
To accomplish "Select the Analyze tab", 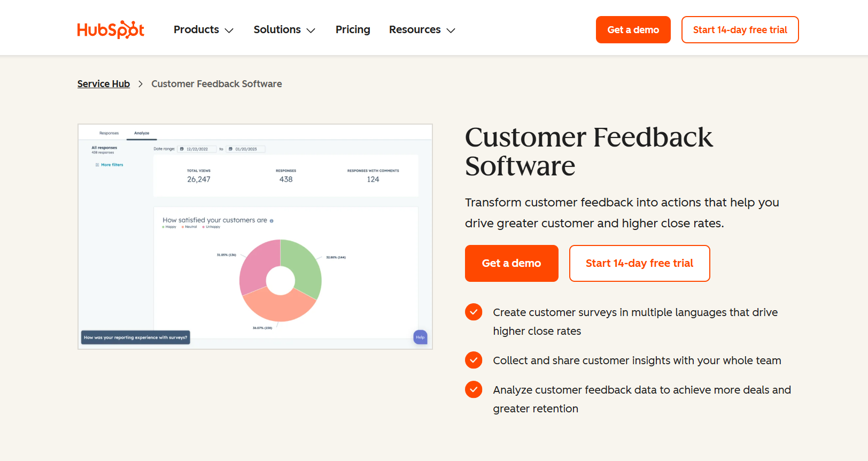I will pyautogui.click(x=142, y=133).
